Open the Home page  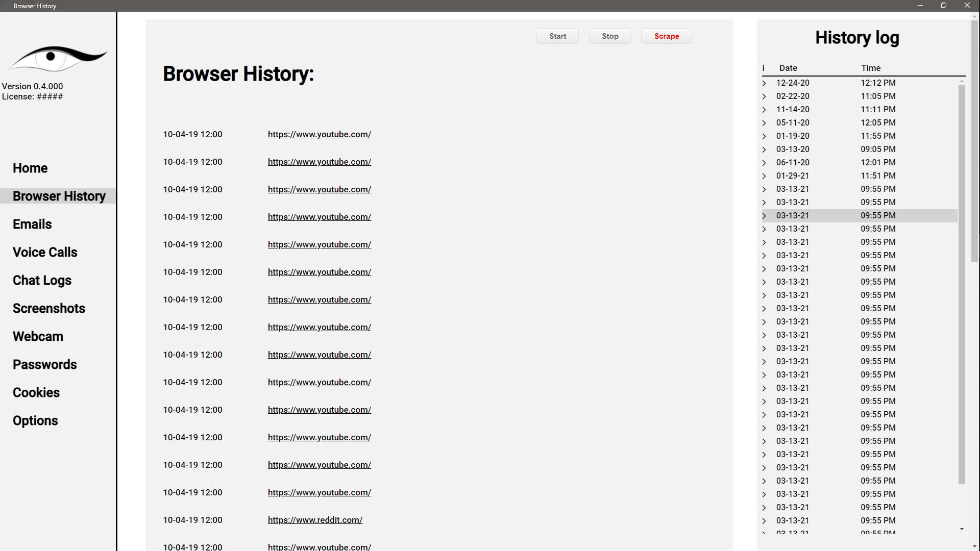30,168
